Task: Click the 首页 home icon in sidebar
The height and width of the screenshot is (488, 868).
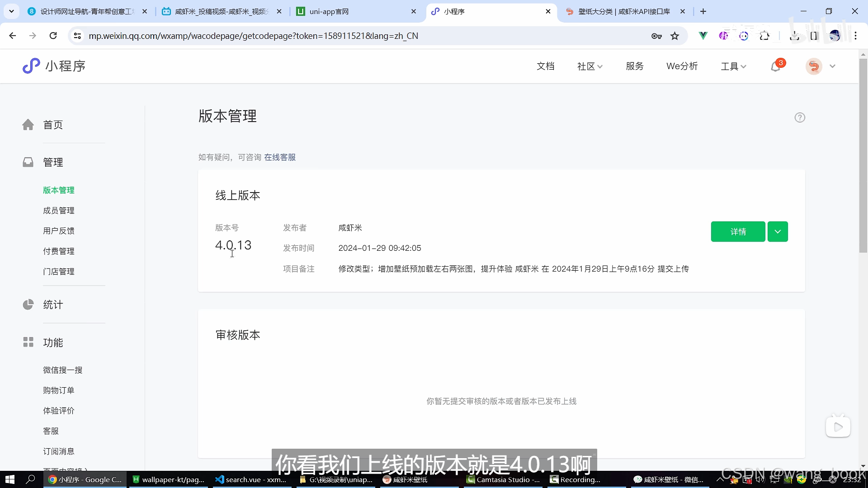Action: [28, 125]
